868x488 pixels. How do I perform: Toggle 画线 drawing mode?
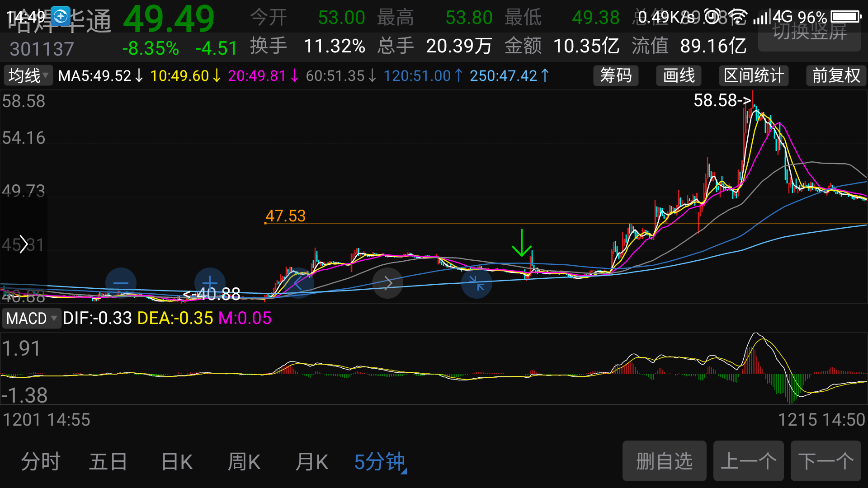tap(679, 75)
